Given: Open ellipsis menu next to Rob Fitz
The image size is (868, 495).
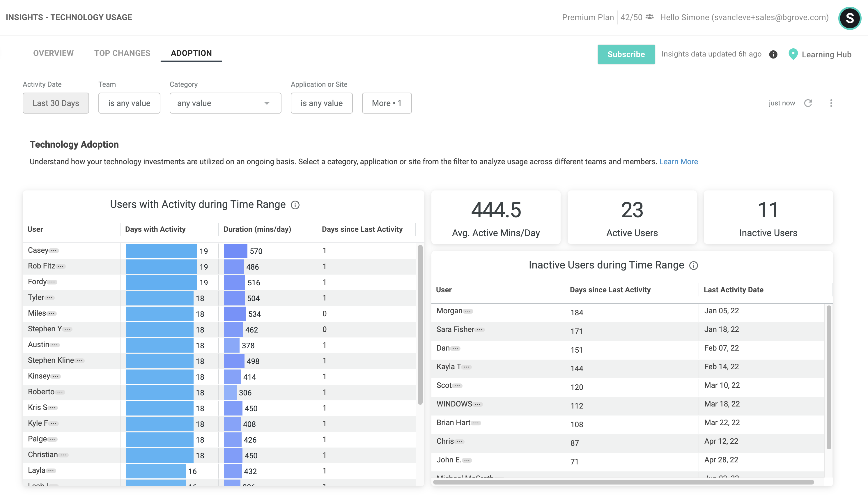Looking at the screenshot, I should [61, 266].
